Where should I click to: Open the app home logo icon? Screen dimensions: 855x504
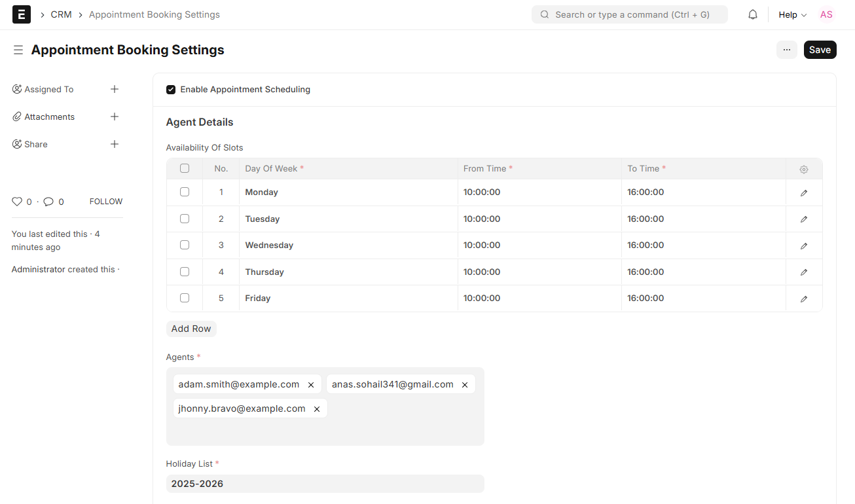point(22,14)
